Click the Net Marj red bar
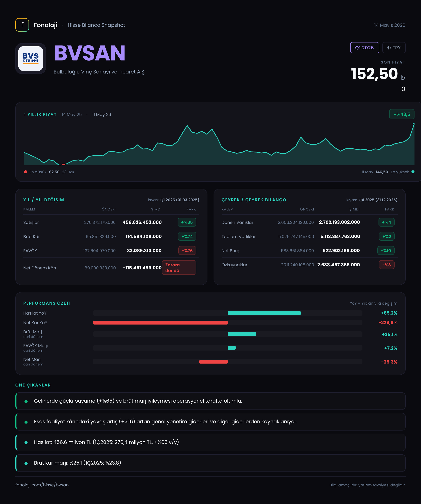This screenshot has width=421, height=504. (x=213, y=362)
